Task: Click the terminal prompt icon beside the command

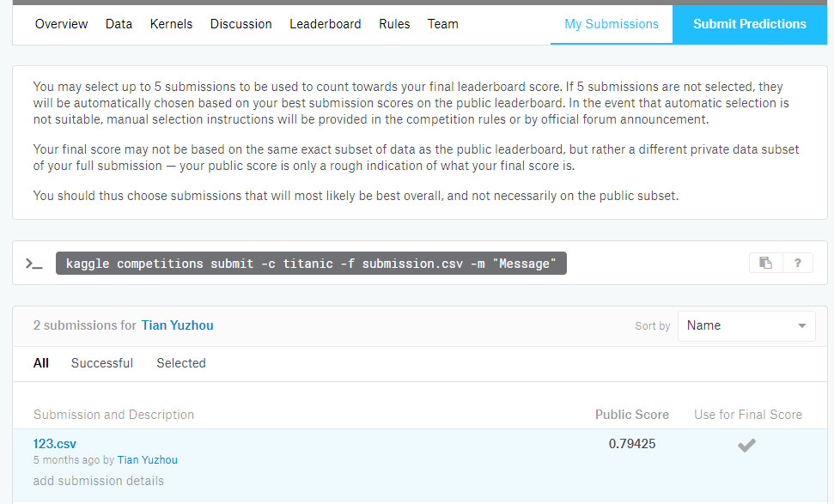Action: pyautogui.click(x=34, y=264)
